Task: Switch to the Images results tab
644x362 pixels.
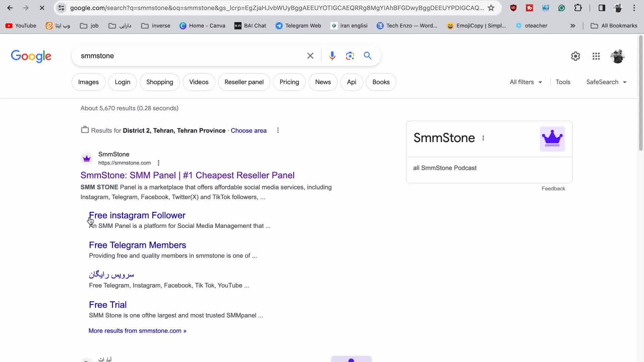Action: tap(88, 82)
